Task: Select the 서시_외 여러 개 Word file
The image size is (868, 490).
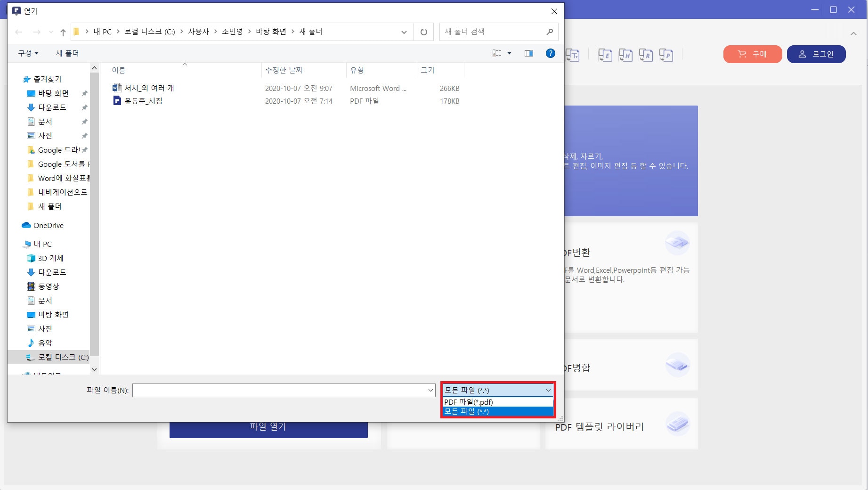Action: pos(143,88)
